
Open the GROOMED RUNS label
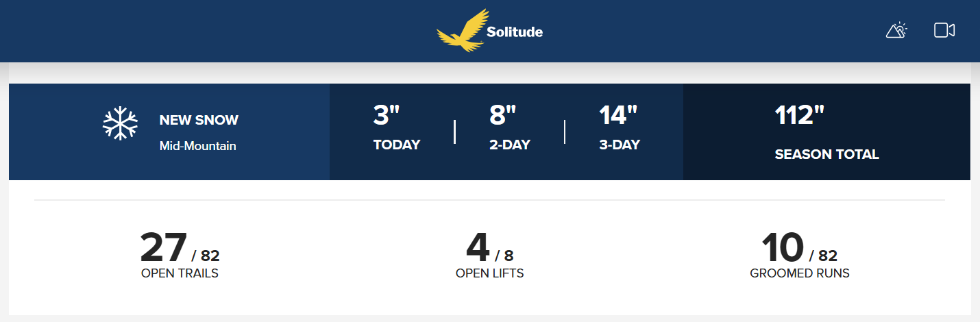(x=800, y=273)
